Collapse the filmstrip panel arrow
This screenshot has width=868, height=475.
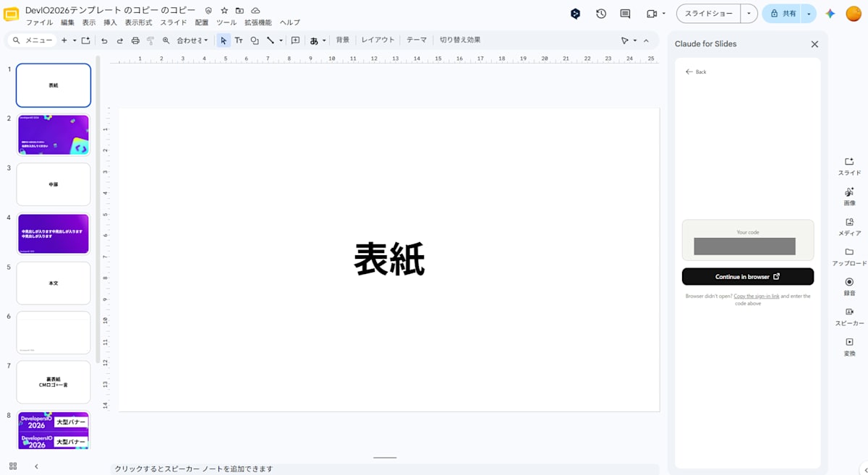pyautogui.click(x=36, y=466)
